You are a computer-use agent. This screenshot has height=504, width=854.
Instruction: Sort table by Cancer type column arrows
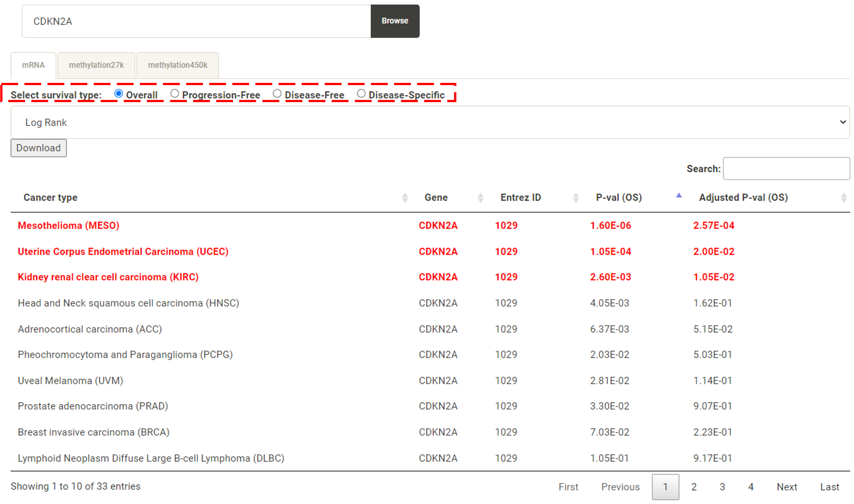405,198
